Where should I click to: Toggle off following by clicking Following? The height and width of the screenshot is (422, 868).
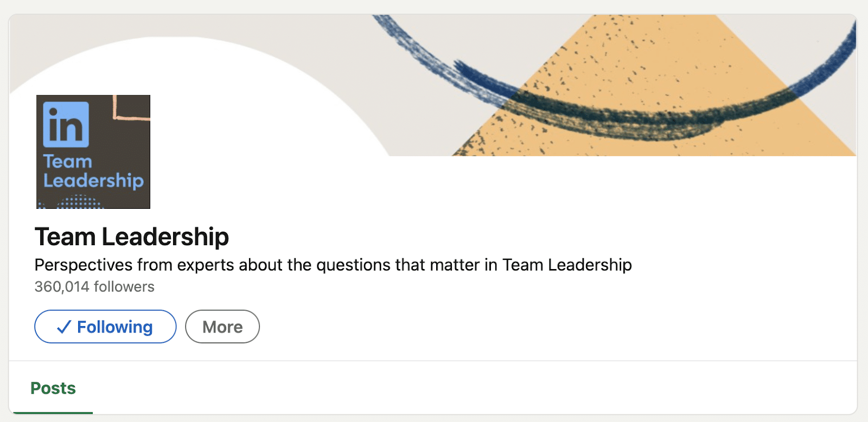pyautogui.click(x=105, y=327)
